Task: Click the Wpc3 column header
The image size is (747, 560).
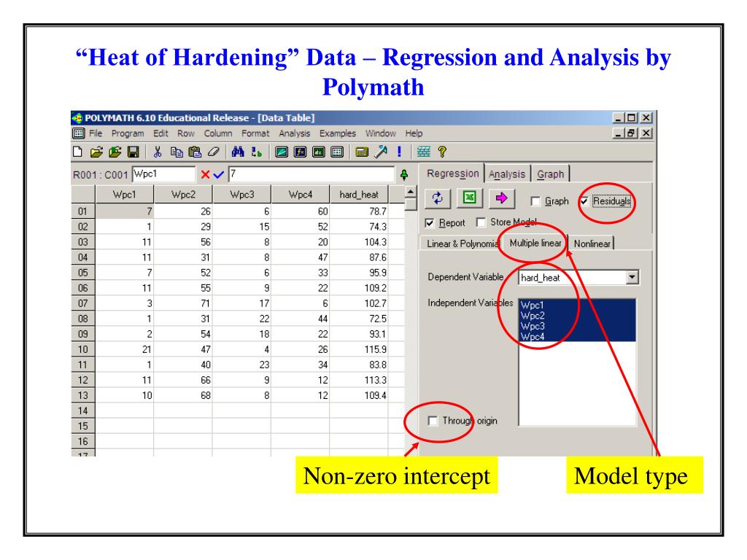Action: (242, 194)
